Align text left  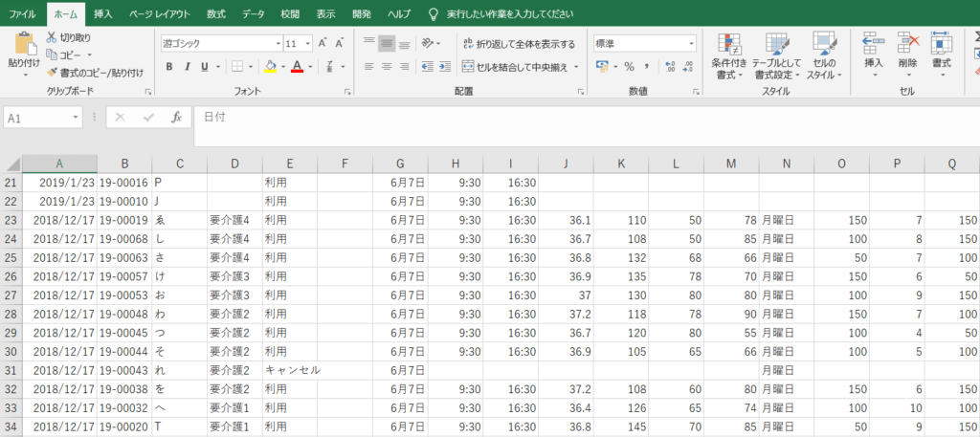click(369, 66)
